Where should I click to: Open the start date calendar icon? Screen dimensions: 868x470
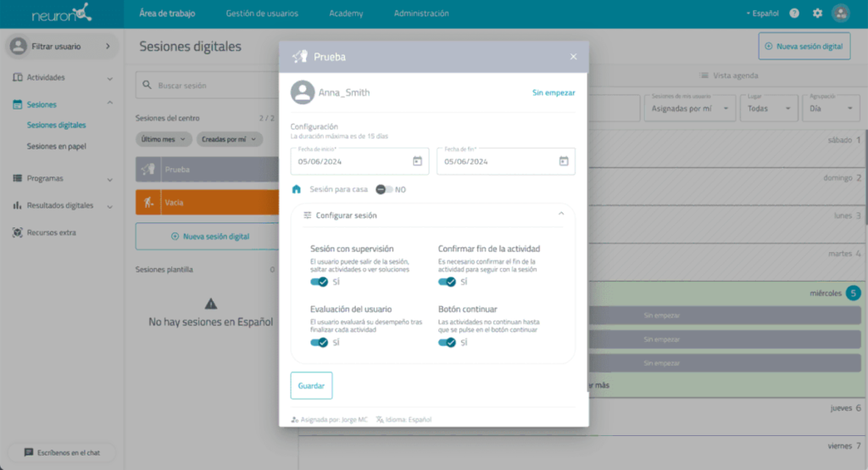click(x=417, y=161)
